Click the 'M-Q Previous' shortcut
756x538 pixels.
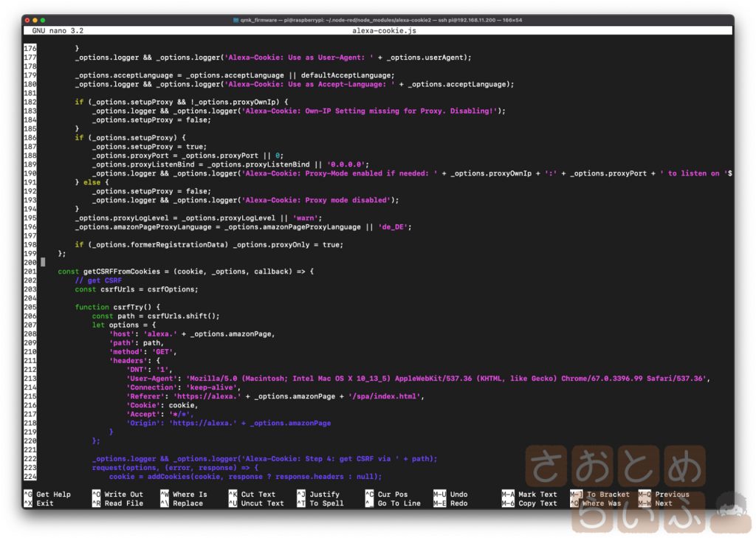664,494
